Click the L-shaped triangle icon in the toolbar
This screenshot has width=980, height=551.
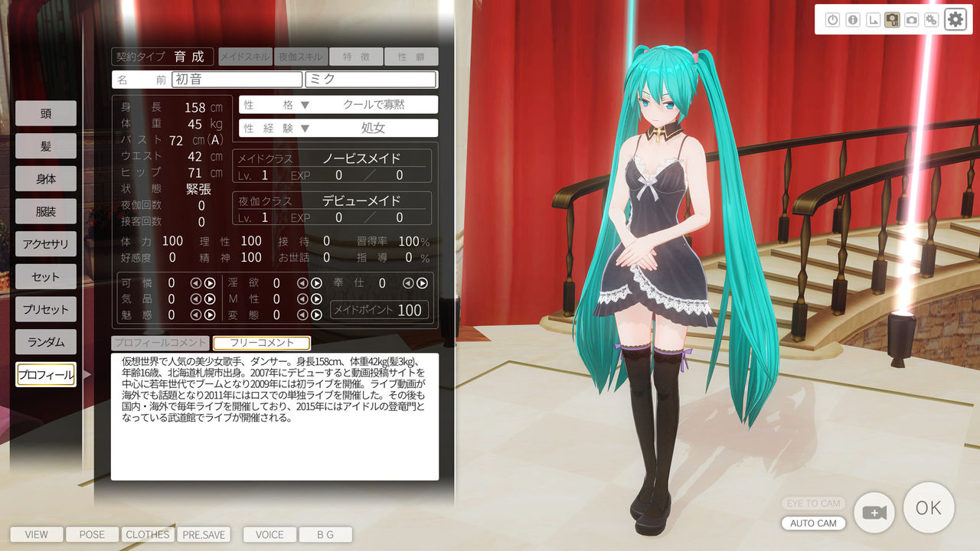click(872, 21)
